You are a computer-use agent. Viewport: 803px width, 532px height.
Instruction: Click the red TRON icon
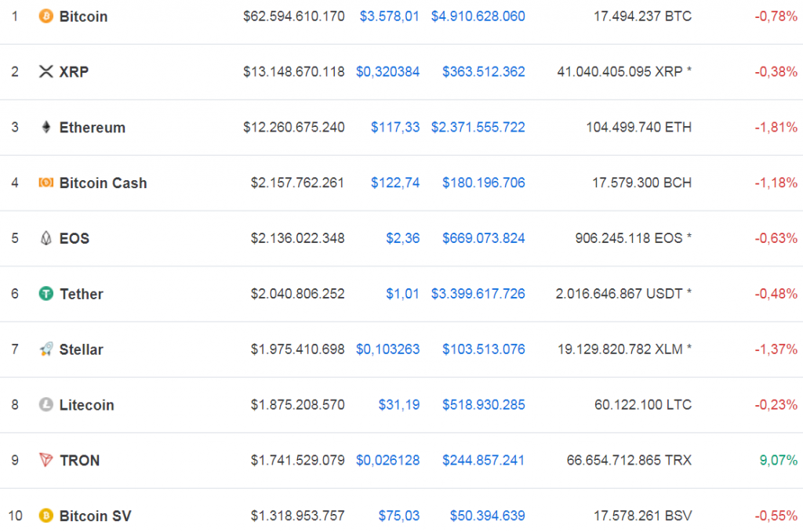46,461
